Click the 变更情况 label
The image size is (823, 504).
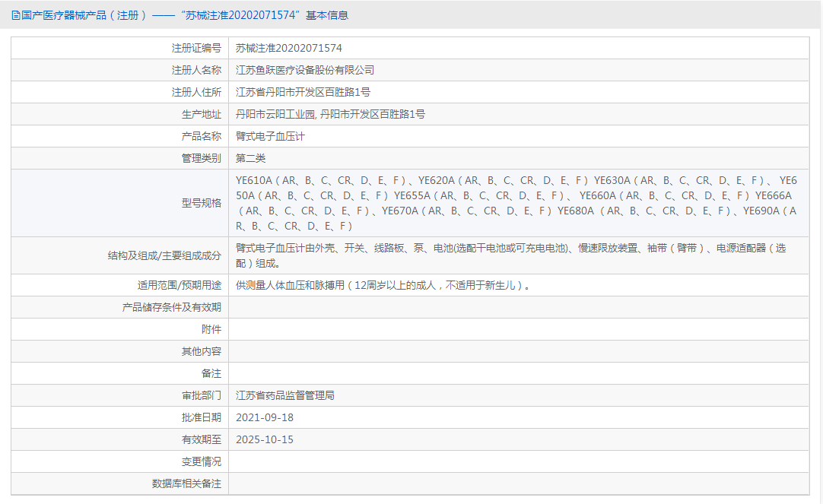[x=202, y=461]
